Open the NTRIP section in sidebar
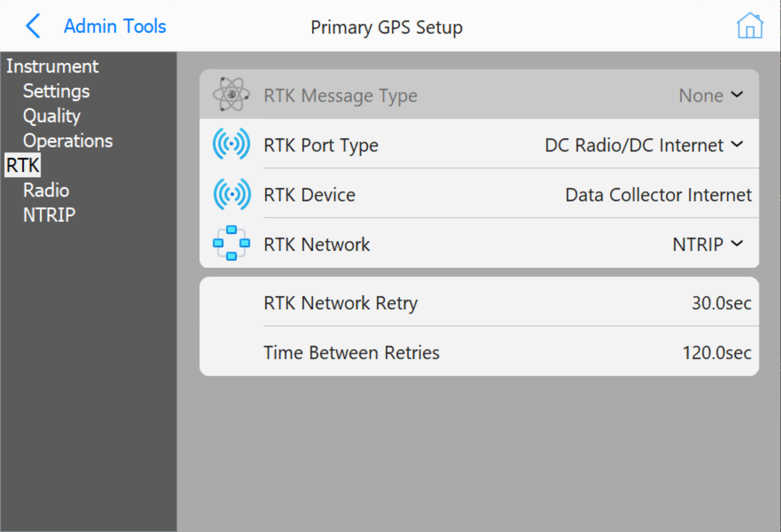The image size is (781, 532). [x=49, y=215]
